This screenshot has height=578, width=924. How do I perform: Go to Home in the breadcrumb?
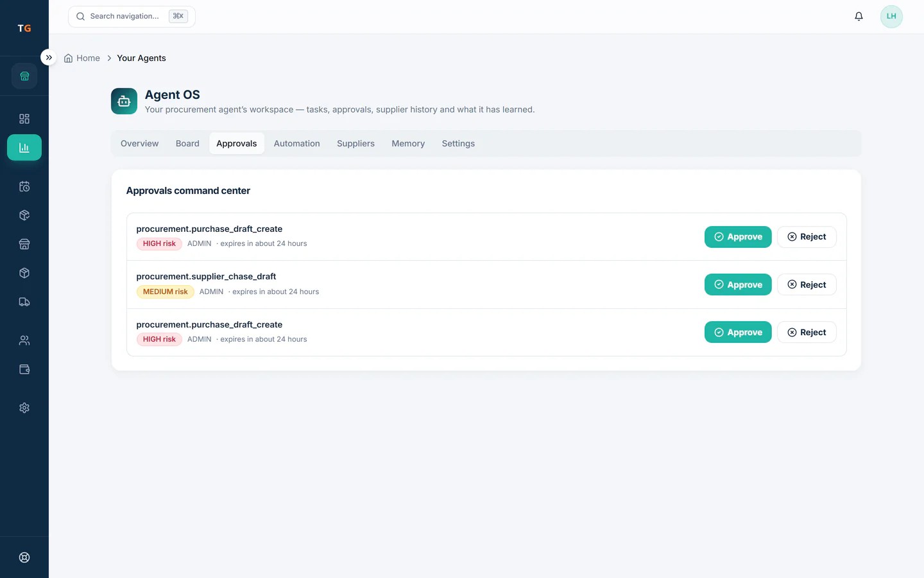click(x=82, y=58)
